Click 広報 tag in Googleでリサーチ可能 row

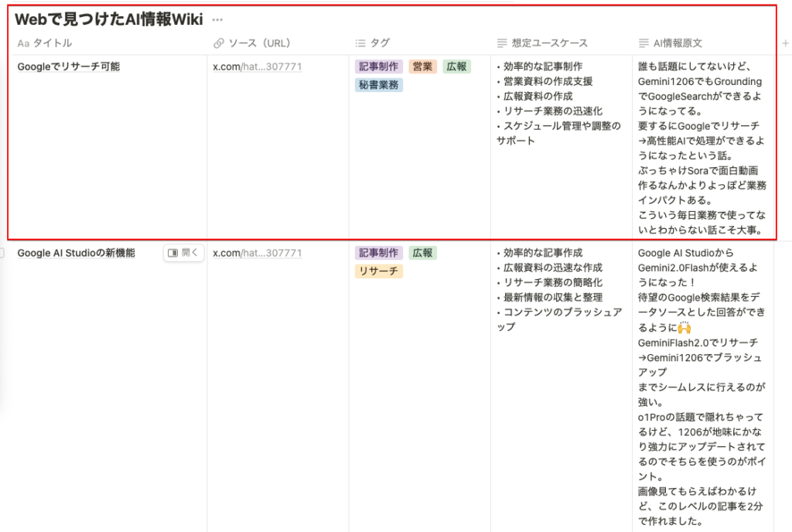tap(456, 66)
